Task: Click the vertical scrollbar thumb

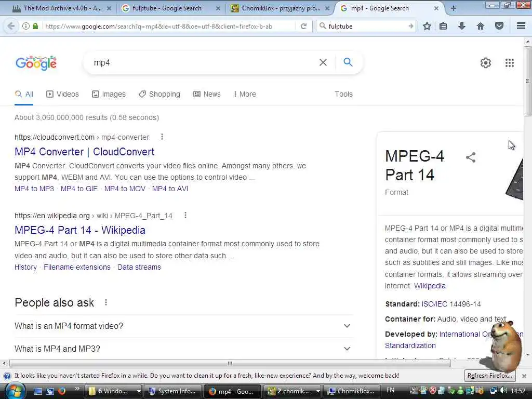Action: [527, 81]
